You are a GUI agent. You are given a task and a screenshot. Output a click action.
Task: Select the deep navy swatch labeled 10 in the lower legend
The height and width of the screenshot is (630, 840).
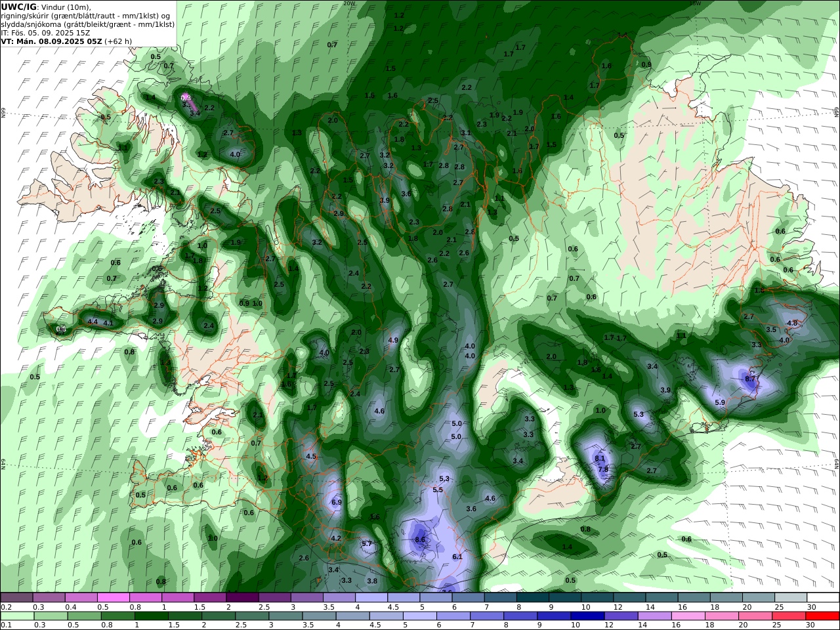tap(587, 616)
